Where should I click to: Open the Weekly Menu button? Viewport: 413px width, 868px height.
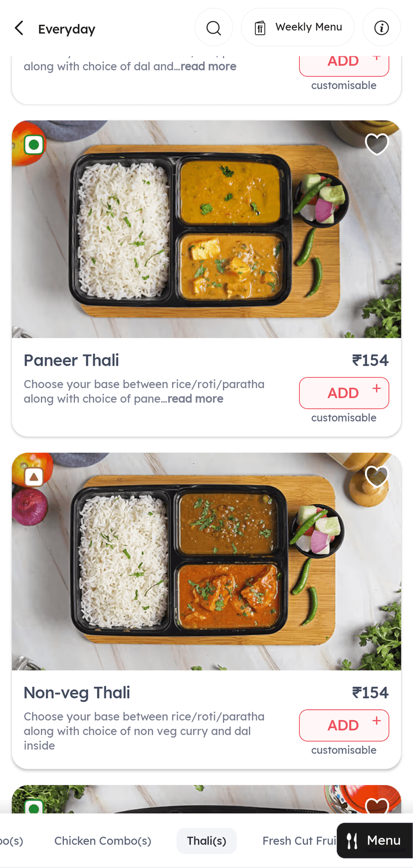point(298,27)
